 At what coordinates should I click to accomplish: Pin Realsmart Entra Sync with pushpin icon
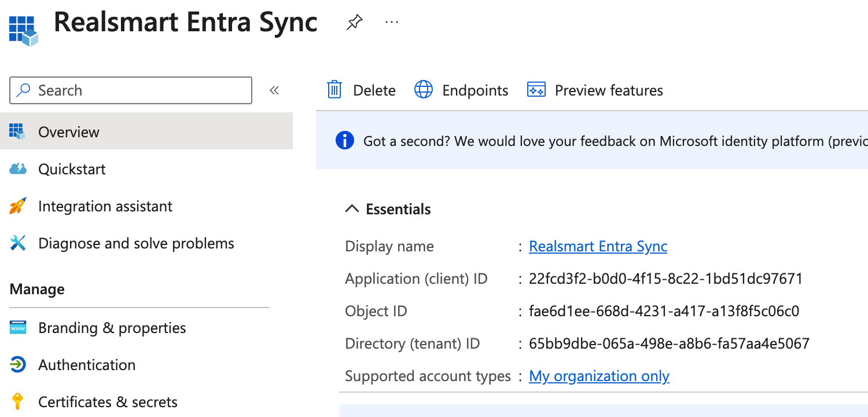pos(354,23)
